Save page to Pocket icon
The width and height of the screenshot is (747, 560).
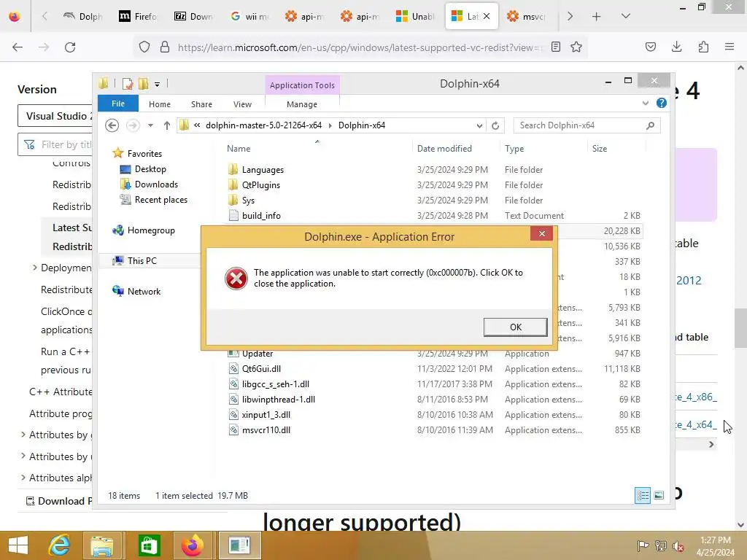click(650, 47)
